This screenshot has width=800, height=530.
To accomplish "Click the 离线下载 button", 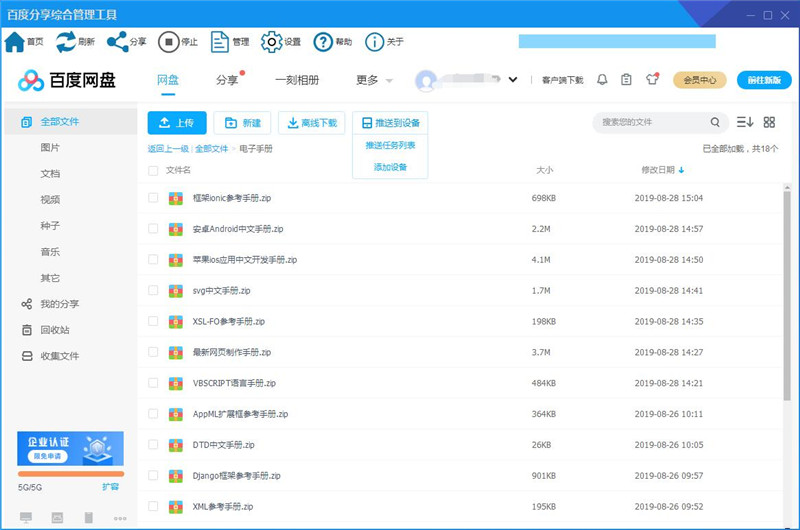I will click(312, 123).
